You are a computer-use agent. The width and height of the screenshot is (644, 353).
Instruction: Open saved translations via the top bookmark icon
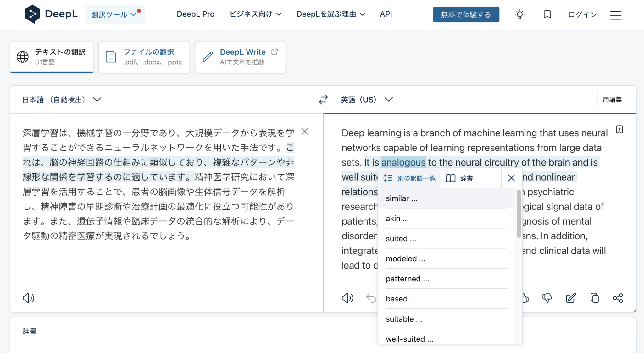pos(547,14)
